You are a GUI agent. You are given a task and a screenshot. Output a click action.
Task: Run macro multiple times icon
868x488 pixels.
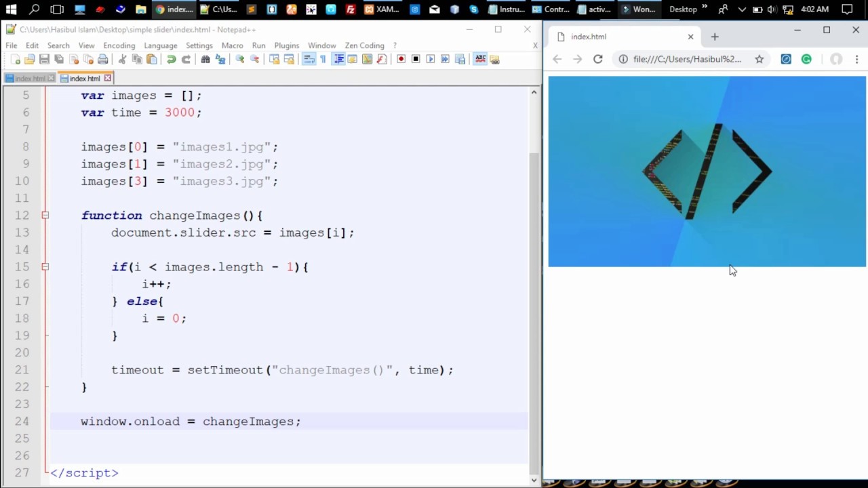[x=445, y=60]
